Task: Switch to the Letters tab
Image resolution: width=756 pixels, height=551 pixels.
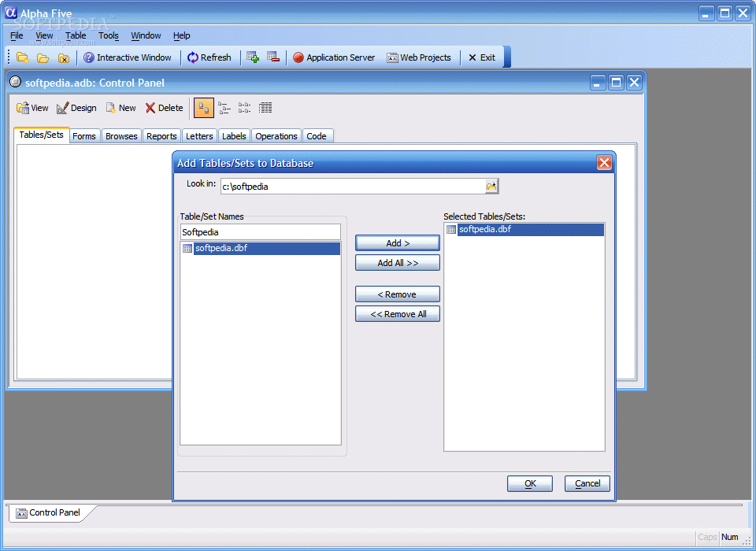Action: (199, 136)
